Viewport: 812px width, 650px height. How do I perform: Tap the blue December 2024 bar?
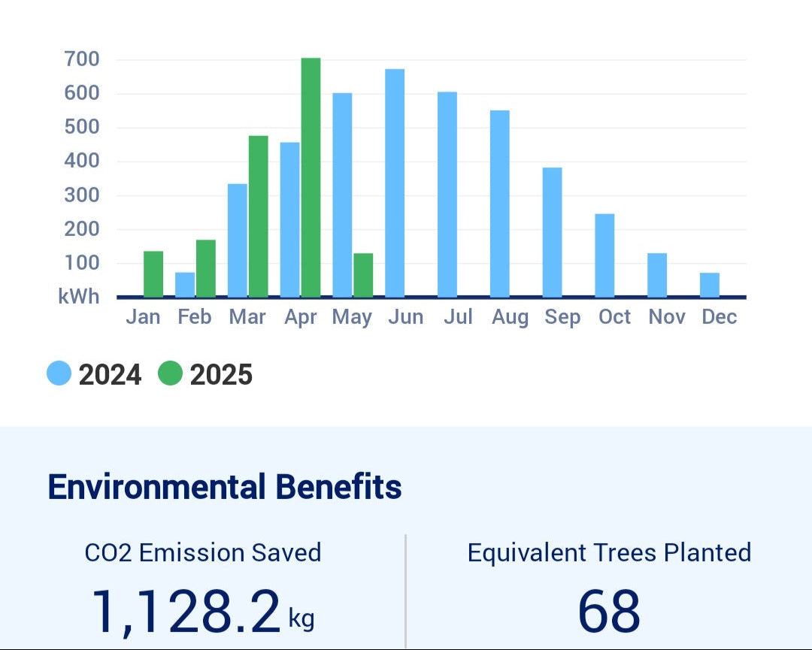(710, 285)
